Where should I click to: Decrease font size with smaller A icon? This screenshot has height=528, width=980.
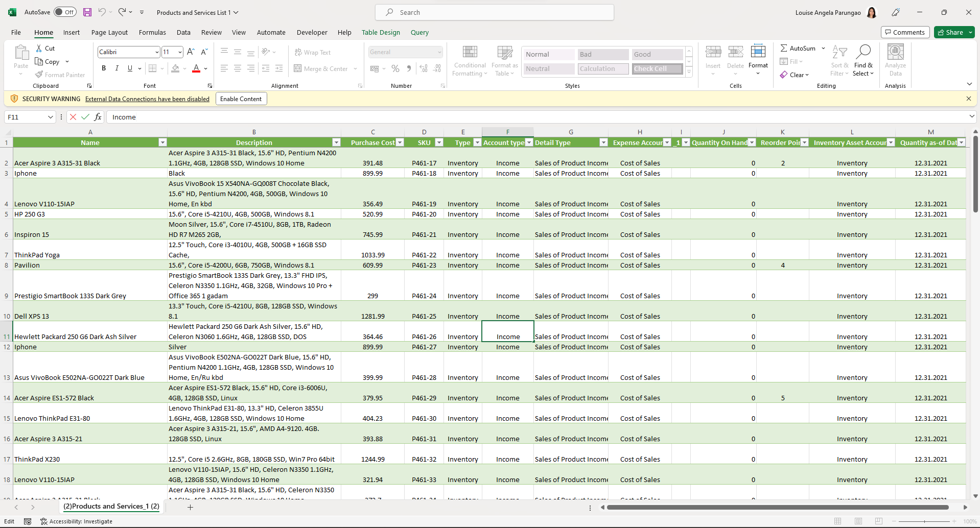tap(204, 52)
